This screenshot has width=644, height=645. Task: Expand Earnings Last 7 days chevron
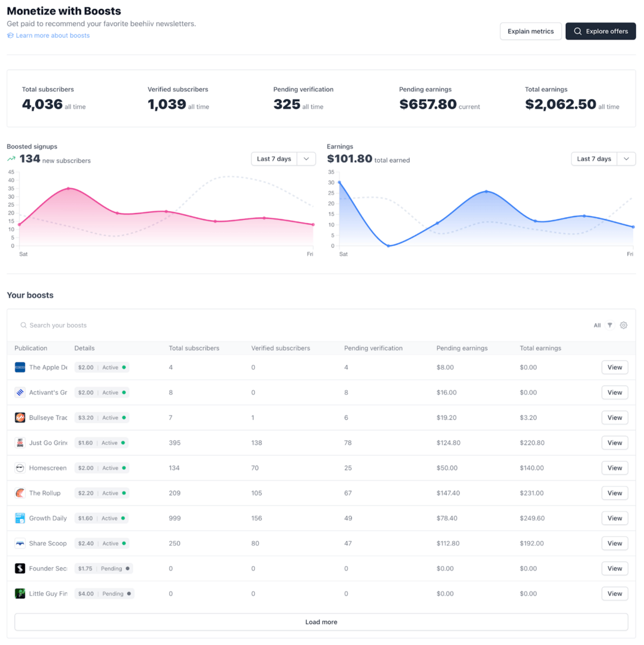click(626, 159)
